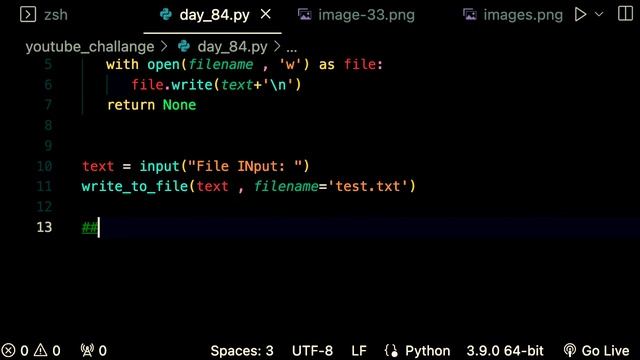Viewport: 640px width, 360px height.
Task: Click the Python icon in the breadcrumb
Action: 184,46
